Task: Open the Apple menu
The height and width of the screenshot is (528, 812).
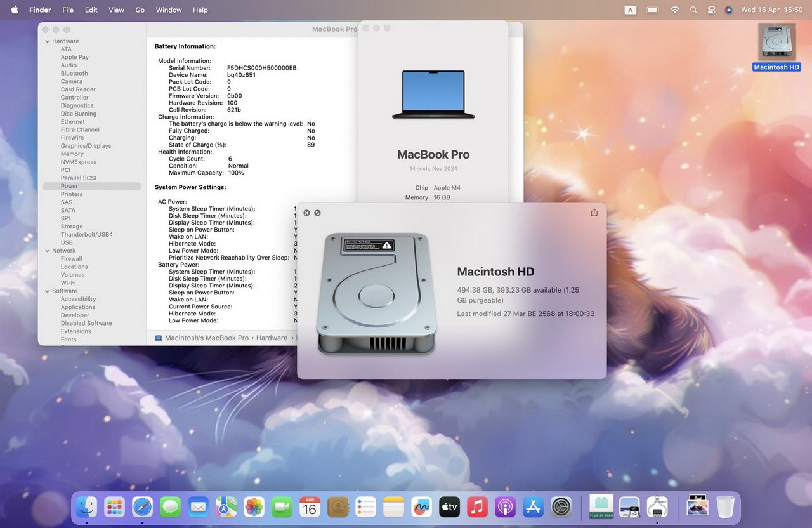Action: click(15, 10)
